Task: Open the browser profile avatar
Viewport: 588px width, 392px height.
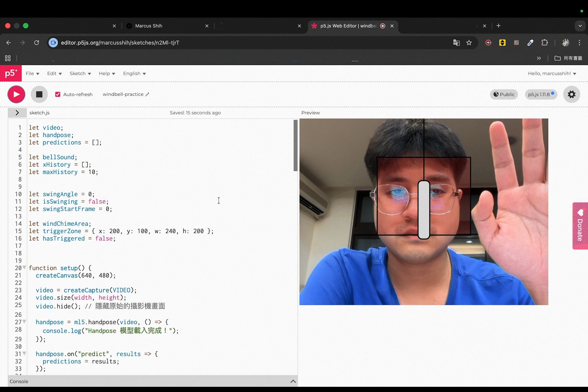Action: pyautogui.click(x=565, y=43)
